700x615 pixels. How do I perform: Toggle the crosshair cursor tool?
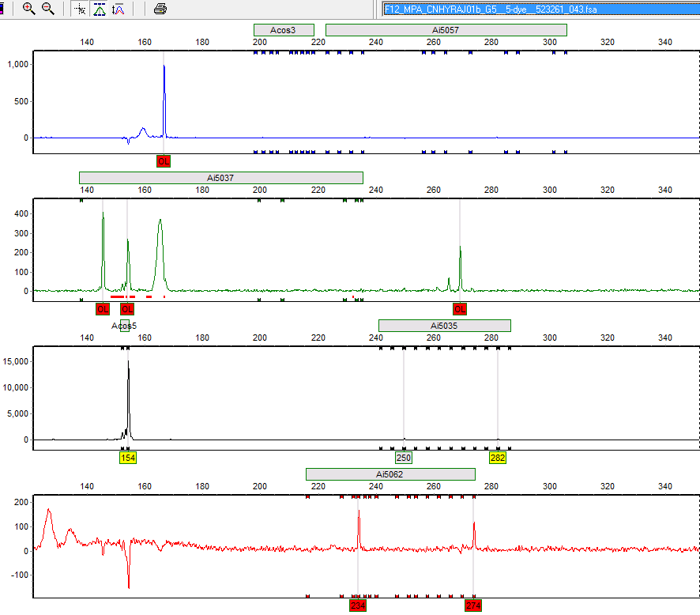click(x=80, y=9)
